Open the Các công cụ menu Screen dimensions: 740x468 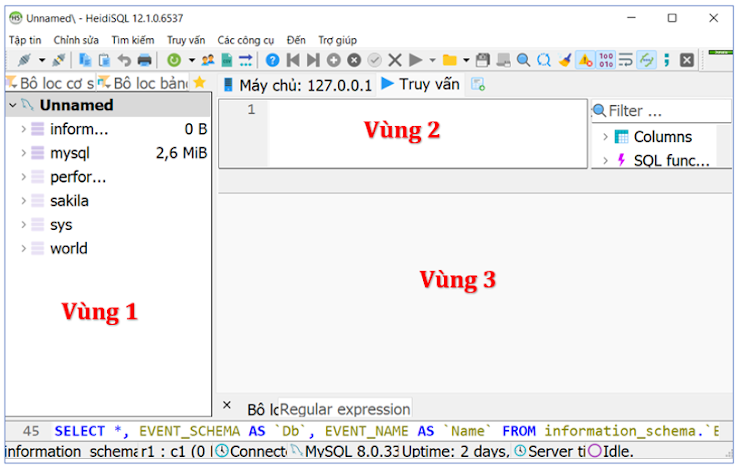click(245, 40)
